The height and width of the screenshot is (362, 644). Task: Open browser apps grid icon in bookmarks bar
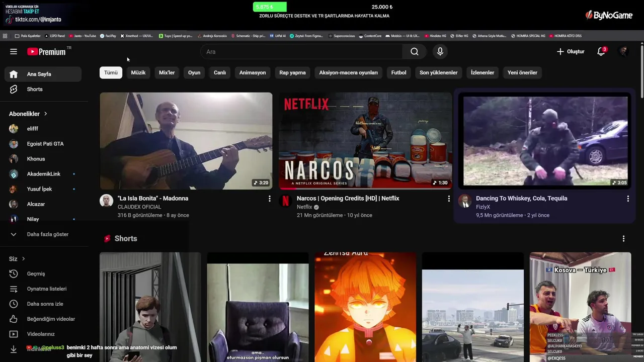(x=5, y=36)
